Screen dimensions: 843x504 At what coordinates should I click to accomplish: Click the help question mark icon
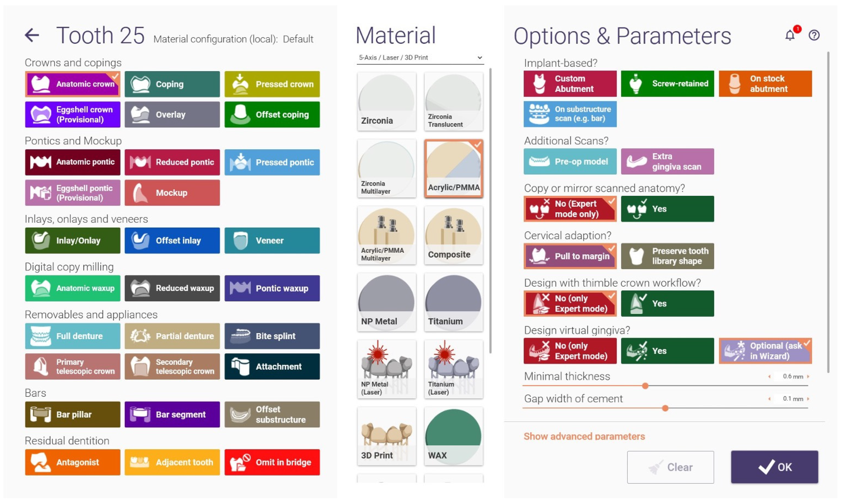[814, 35]
